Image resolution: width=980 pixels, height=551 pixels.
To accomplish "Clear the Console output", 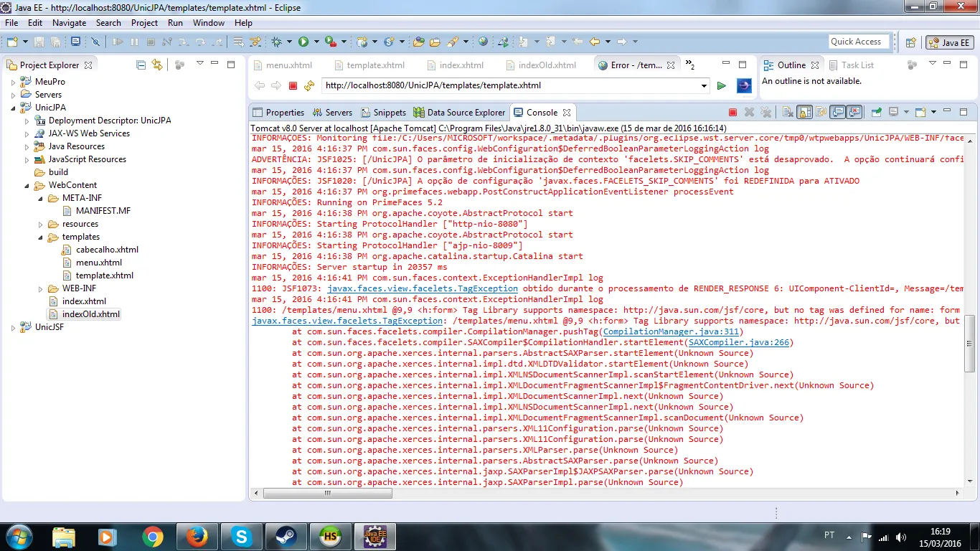I will [x=788, y=113].
